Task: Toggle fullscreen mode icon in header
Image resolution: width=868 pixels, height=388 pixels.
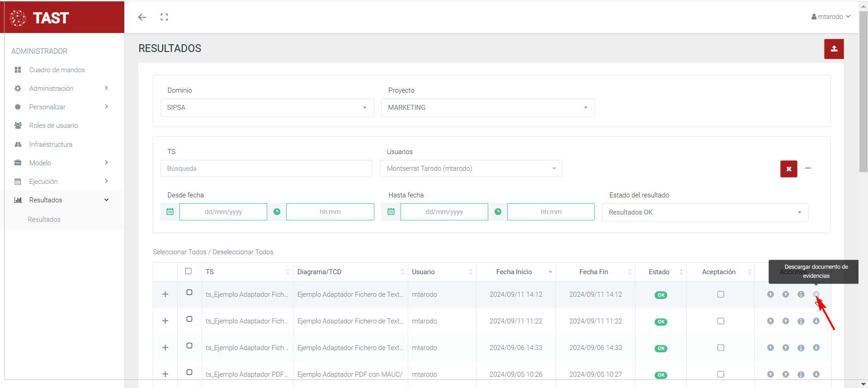Action: pyautogui.click(x=164, y=17)
